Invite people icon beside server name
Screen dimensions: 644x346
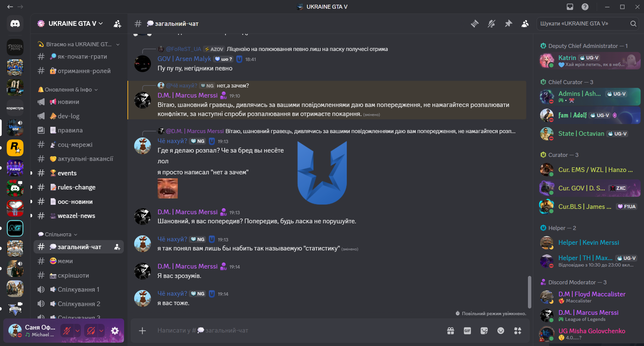coord(117,24)
